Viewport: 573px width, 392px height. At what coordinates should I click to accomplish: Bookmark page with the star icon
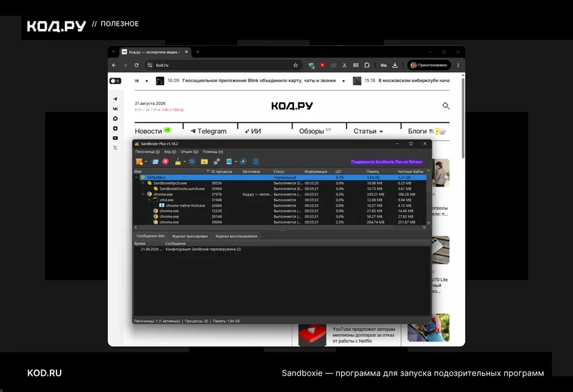pos(295,65)
